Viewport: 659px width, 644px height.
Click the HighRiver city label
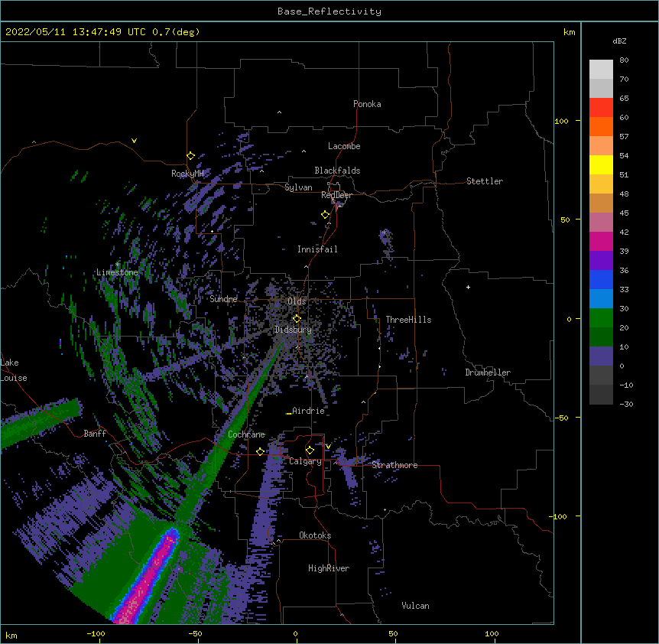329,568
